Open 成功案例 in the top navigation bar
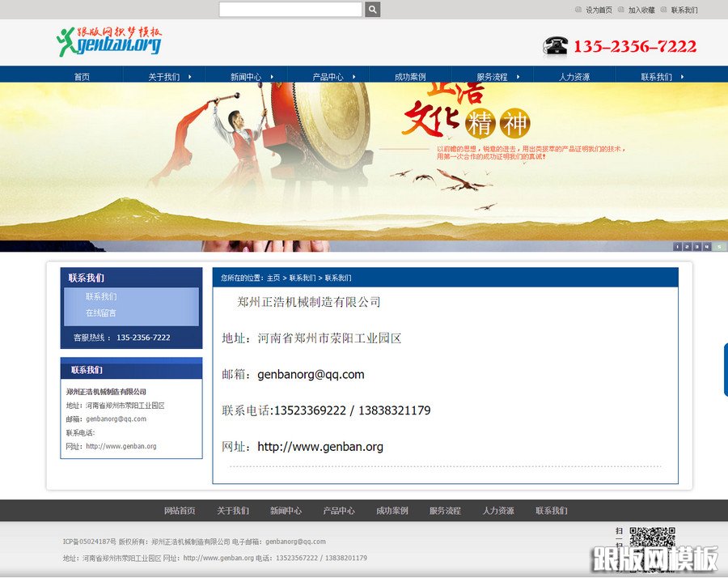This screenshot has width=728, height=578. point(410,77)
